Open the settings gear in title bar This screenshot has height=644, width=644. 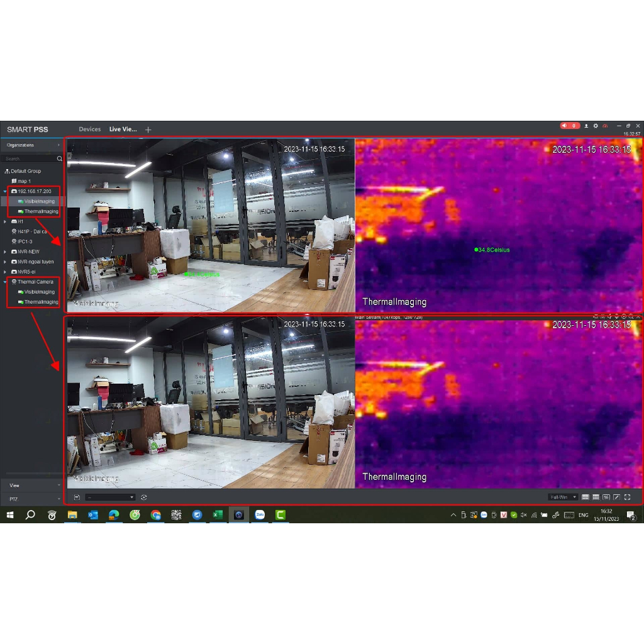pos(596,126)
